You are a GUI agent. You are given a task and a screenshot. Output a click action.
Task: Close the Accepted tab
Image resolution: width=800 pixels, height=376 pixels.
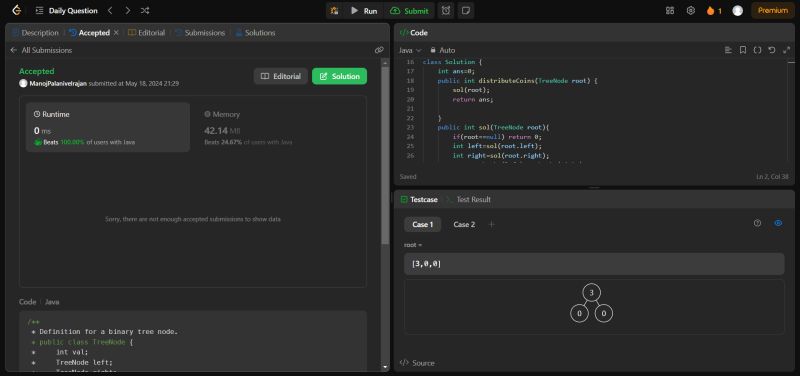(x=116, y=32)
